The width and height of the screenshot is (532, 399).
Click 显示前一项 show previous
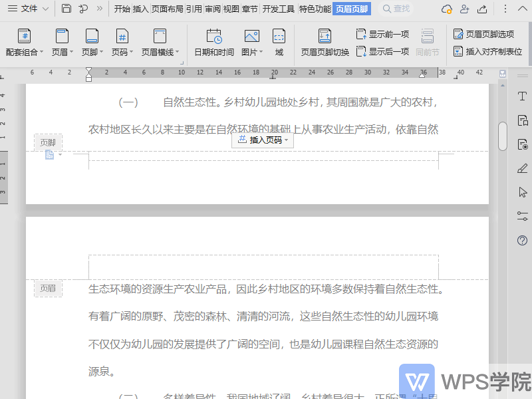[x=382, y=34]
